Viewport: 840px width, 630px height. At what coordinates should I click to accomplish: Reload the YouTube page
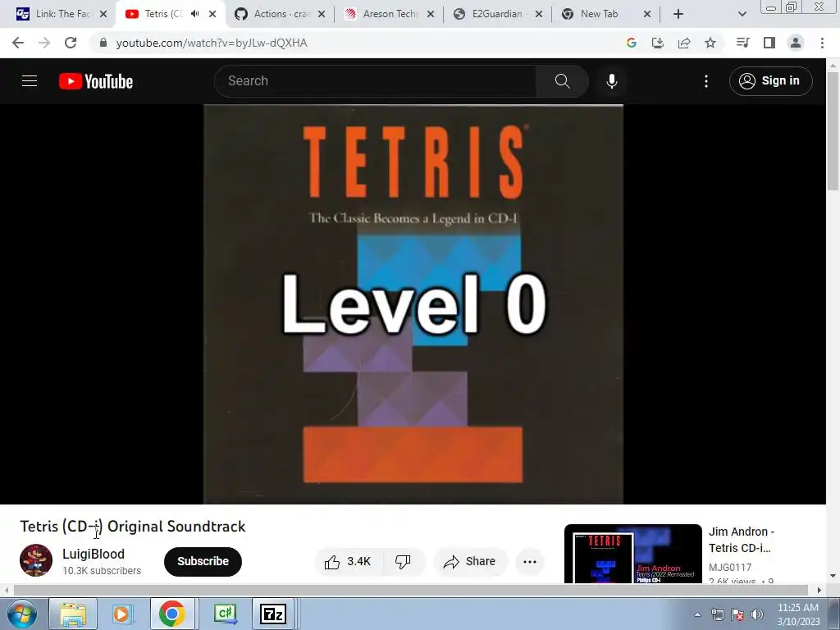point(71,43)
